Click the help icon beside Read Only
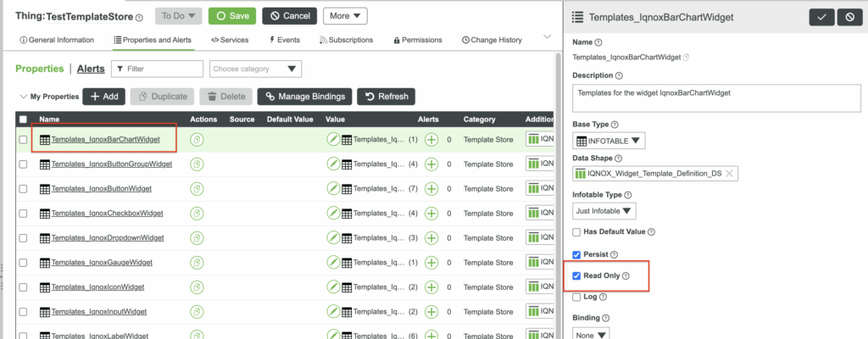 point(626,276)
